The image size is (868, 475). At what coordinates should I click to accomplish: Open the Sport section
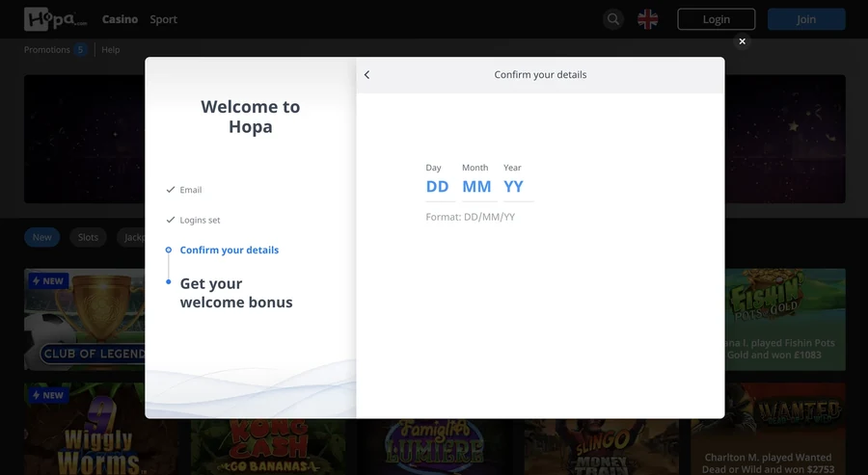tap(163, 19)
